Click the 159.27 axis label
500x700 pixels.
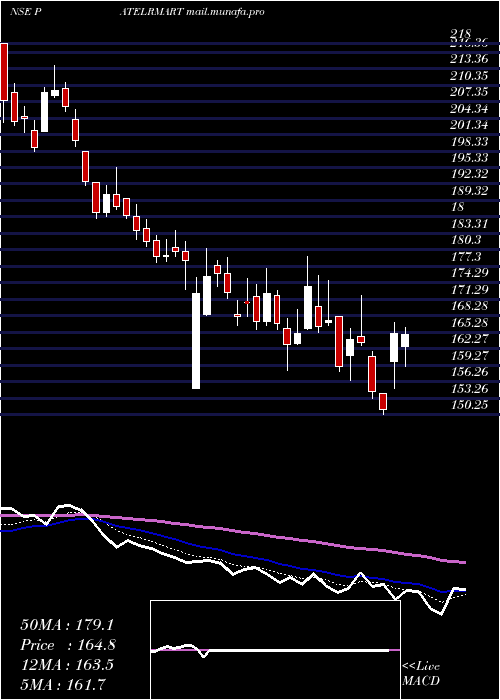point(469,356)
